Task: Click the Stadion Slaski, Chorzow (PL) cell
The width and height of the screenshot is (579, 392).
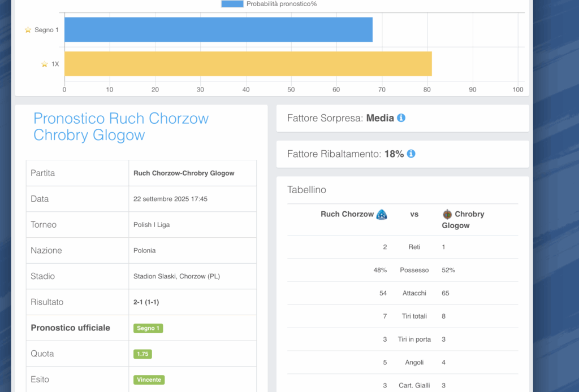Action: pyautogui.click(x=192, y=276)
